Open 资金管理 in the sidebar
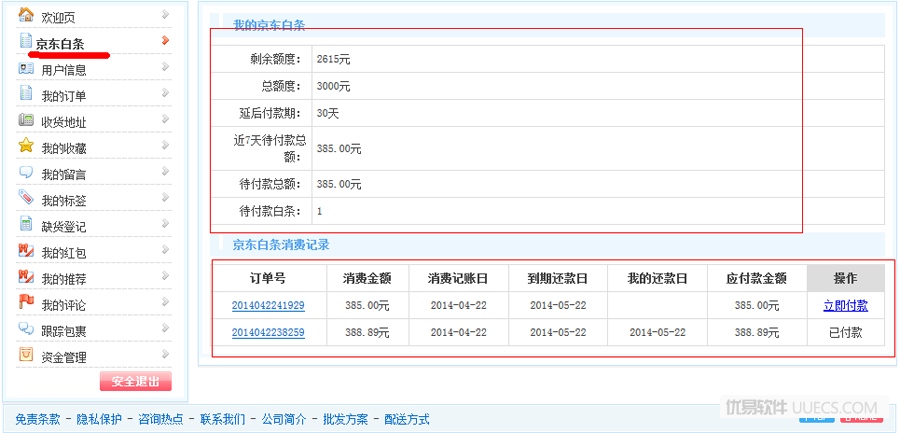The height and width of the screenshot is (433, 900). (64, 358)
